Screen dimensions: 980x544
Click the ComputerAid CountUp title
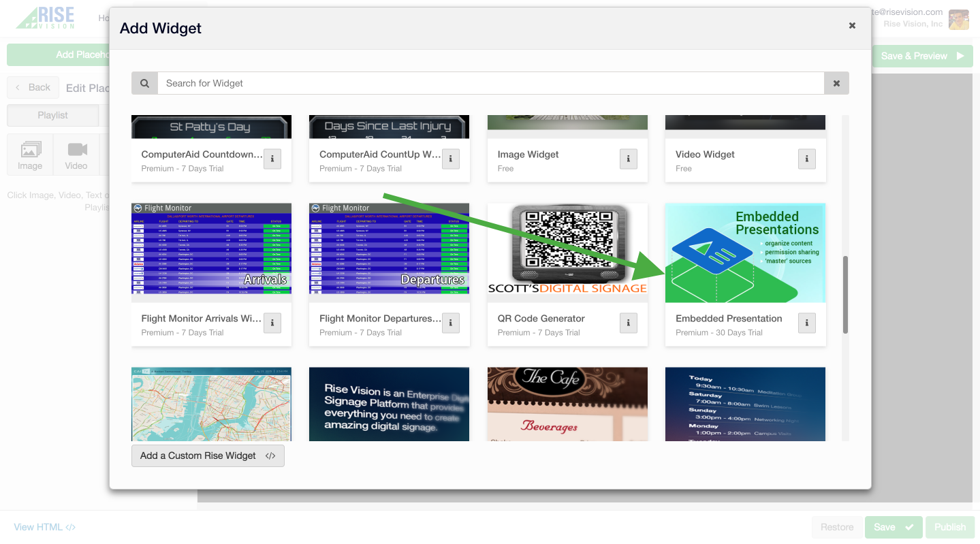pos(380,155)
